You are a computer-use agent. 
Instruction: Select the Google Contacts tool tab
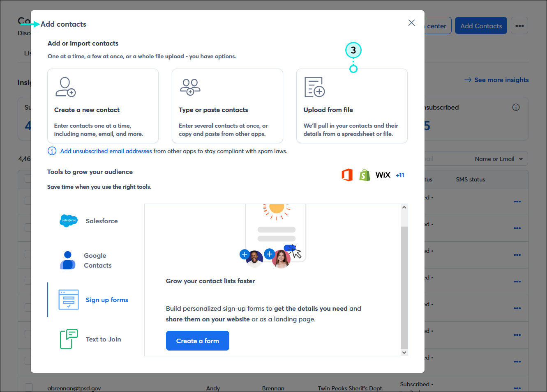tap(89, 260)
